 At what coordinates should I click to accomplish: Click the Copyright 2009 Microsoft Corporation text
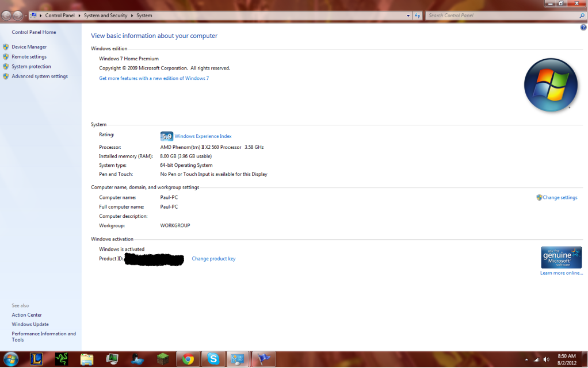[165, 68]
